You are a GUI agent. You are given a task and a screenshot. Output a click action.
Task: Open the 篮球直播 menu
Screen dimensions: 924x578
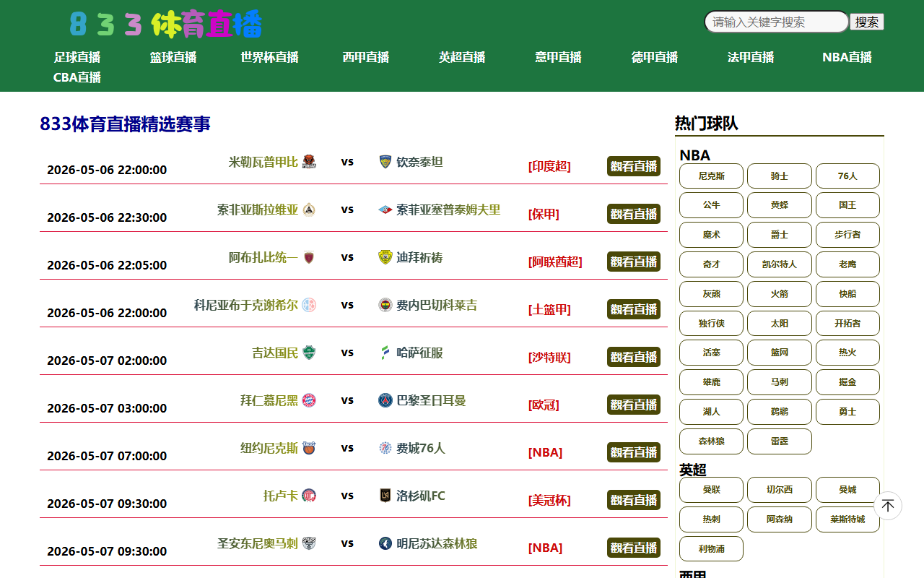coord(173,57)
